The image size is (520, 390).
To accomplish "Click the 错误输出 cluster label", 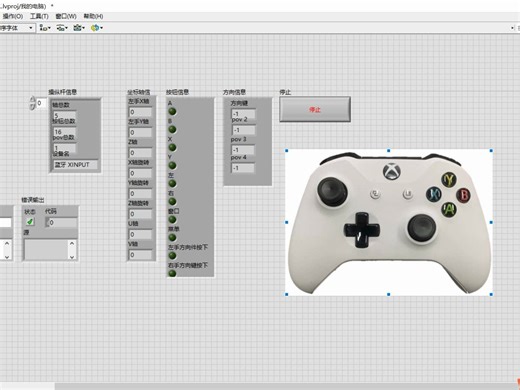I will [x=33, y=200].
